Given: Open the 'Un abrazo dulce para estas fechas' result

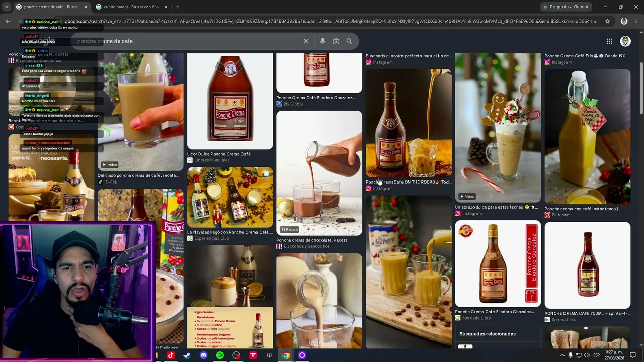Looking at the screenshot, I should [497, 207].
